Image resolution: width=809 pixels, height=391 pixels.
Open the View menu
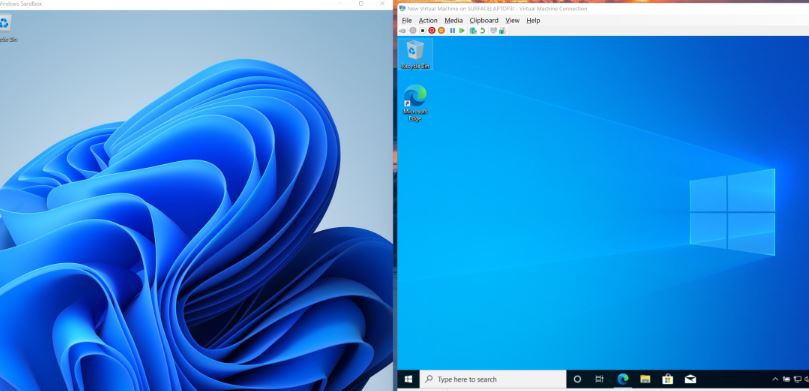pos(512,20)
